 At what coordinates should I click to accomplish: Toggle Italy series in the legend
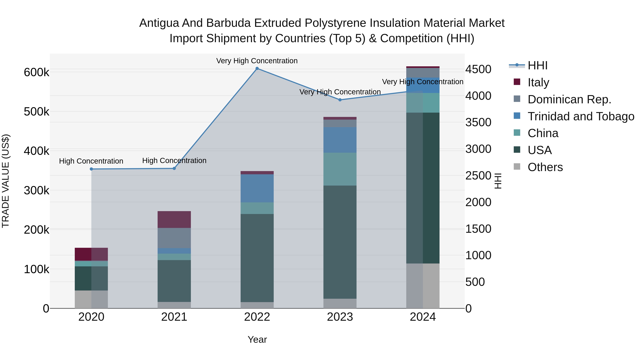pyautogui.click(x=531, y=82)
